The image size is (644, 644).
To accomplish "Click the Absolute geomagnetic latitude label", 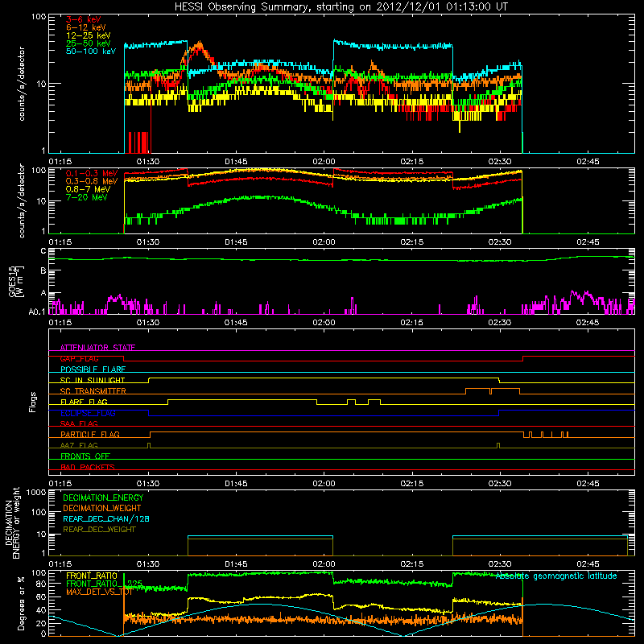I will point(556,576).
